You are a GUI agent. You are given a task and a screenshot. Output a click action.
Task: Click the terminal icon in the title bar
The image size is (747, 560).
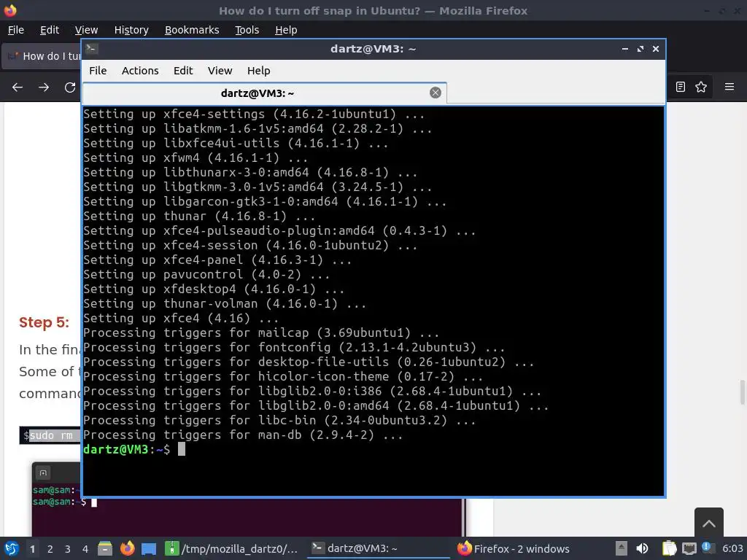pos(91,49)
